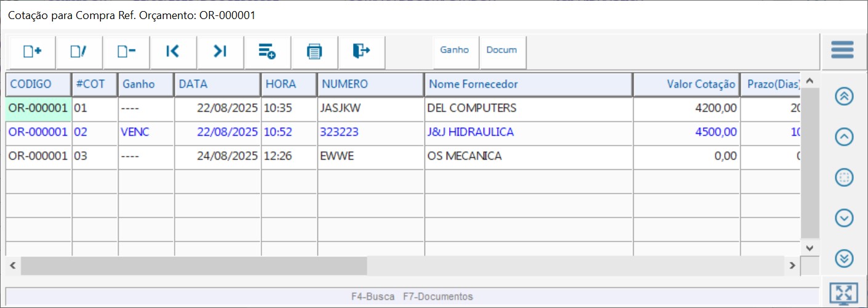Click the vertical scrollbar down arrow
868x308 pixels.
tap(810, 247)
